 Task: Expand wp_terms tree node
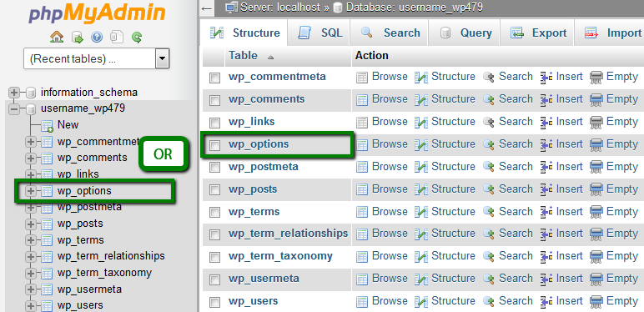pyautogui.click(x=30, y=240)
